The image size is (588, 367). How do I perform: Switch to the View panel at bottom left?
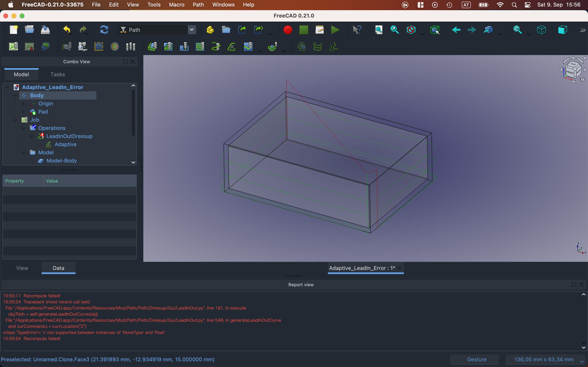pyautogui.click(x=22, y=268)
